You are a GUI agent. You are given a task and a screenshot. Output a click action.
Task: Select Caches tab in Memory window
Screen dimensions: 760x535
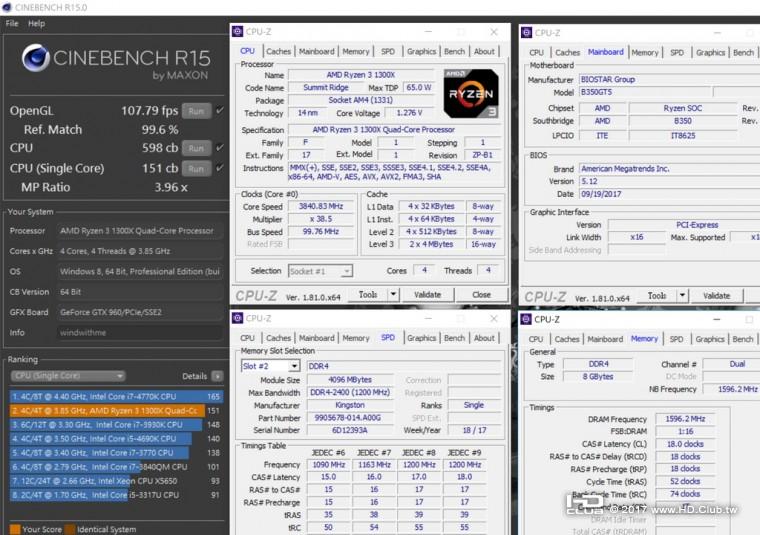pos(567,339)
